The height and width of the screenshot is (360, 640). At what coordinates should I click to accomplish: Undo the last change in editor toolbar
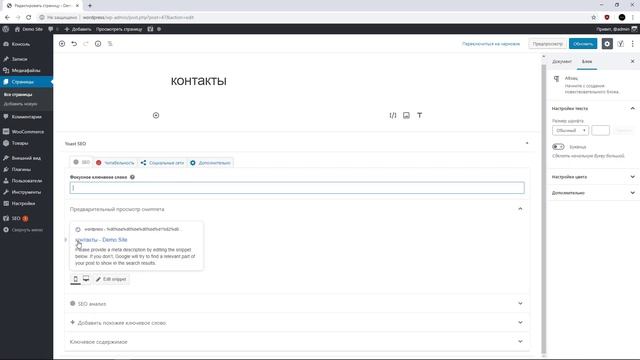click(x=74, y=44)
